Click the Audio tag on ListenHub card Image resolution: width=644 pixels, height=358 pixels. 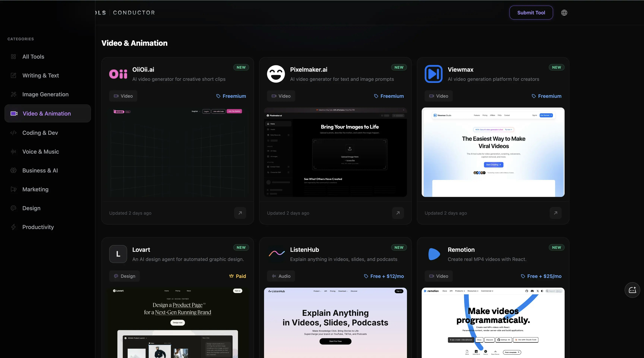(281, 276)
